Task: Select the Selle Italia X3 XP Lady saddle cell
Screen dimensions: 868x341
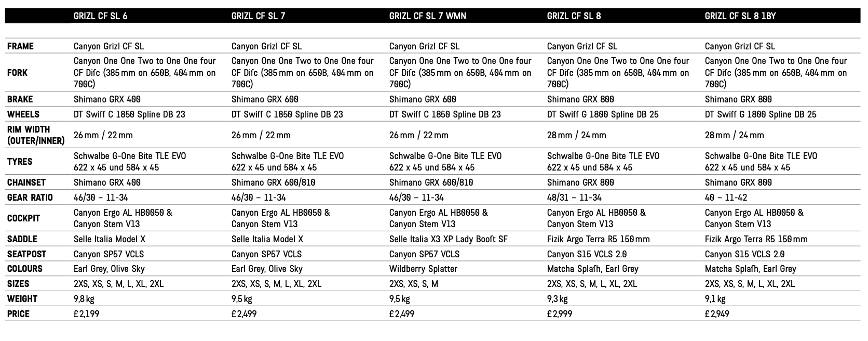Action: pyautogui.click(x=448, y=239)
